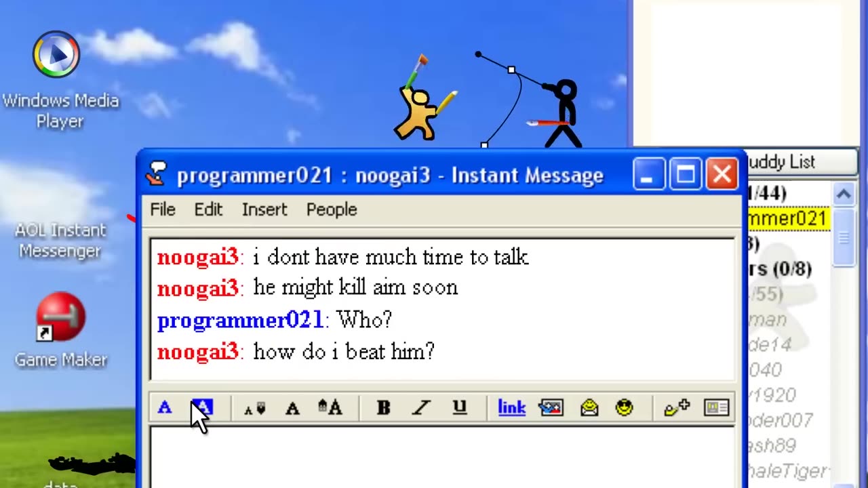The height and width of the screenshot is (488, 868).
Task: Set normal font size with middle A icon
Action: coord(292,409)
